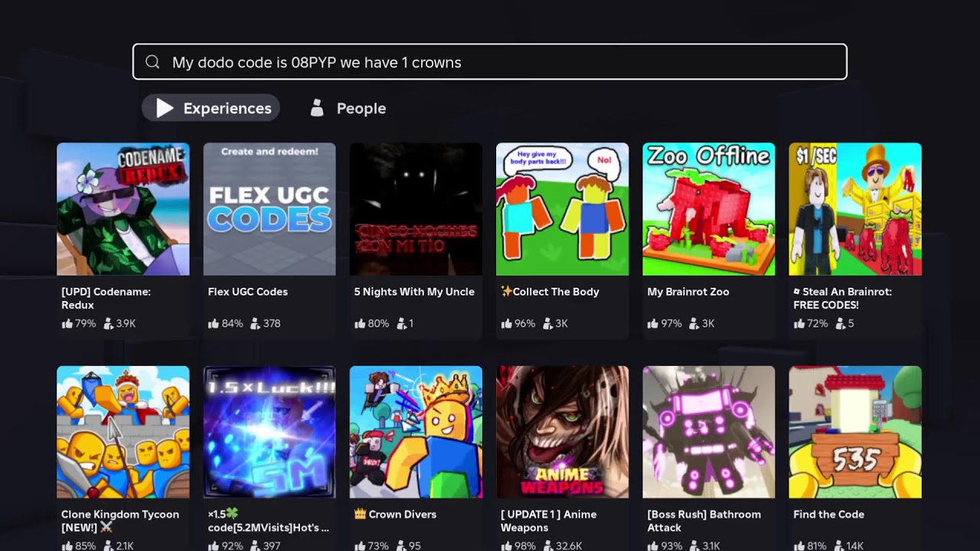Open the Flex UGC Codes thumbnail
Screen dimensions: 980x551
tap(269, 209)
